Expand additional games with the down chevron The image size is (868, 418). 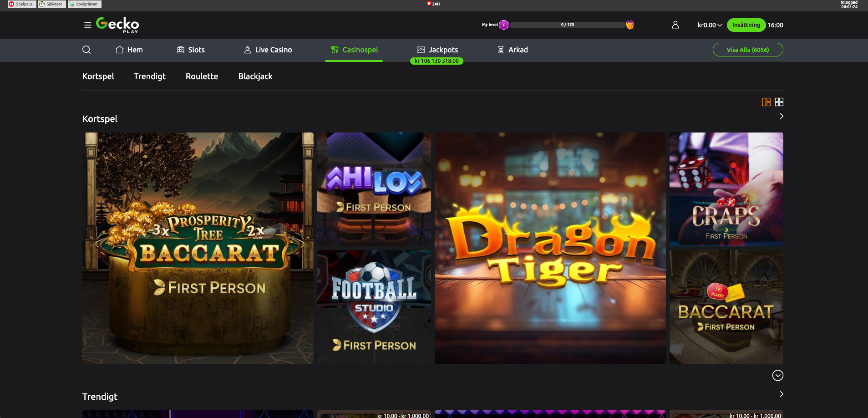tap(778, 375)
